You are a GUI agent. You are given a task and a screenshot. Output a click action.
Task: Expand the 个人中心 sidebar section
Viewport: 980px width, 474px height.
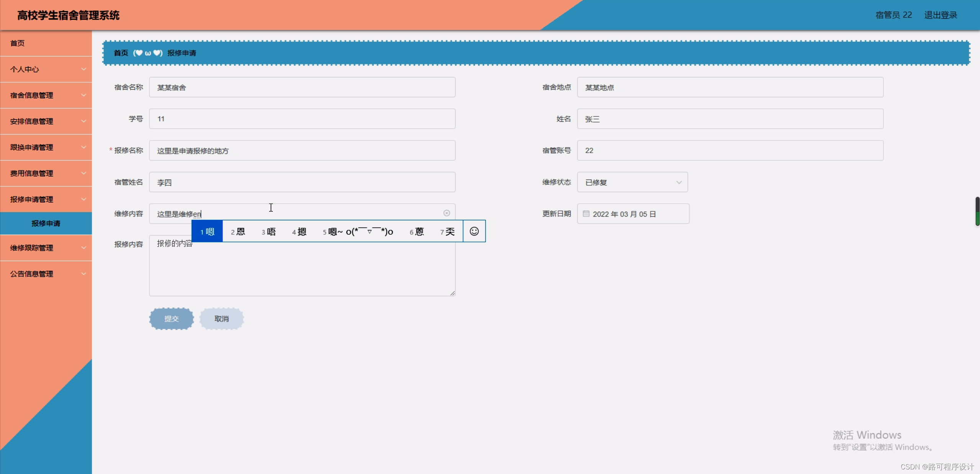(x=46, y=69)
